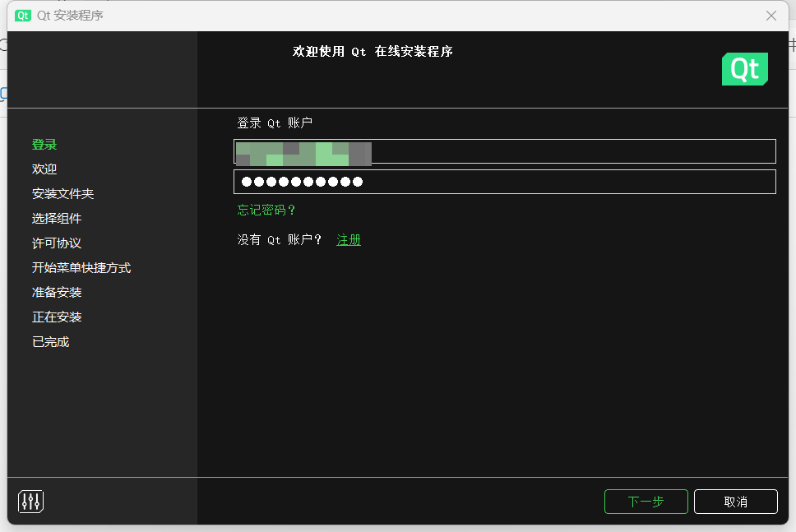Focus the Qt account email field
Image resolution: width=796 pixels, height=532 pixels.
point(505,151)
